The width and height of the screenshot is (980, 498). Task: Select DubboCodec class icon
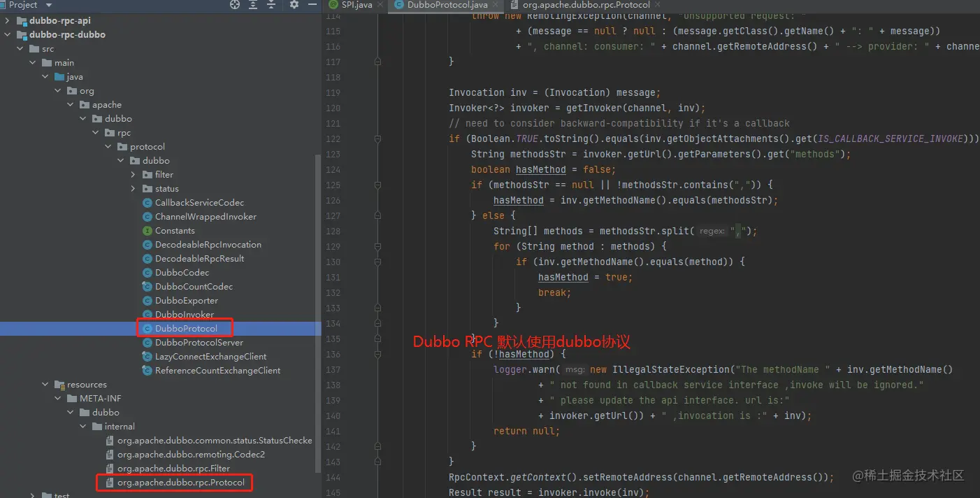point(147,273)
